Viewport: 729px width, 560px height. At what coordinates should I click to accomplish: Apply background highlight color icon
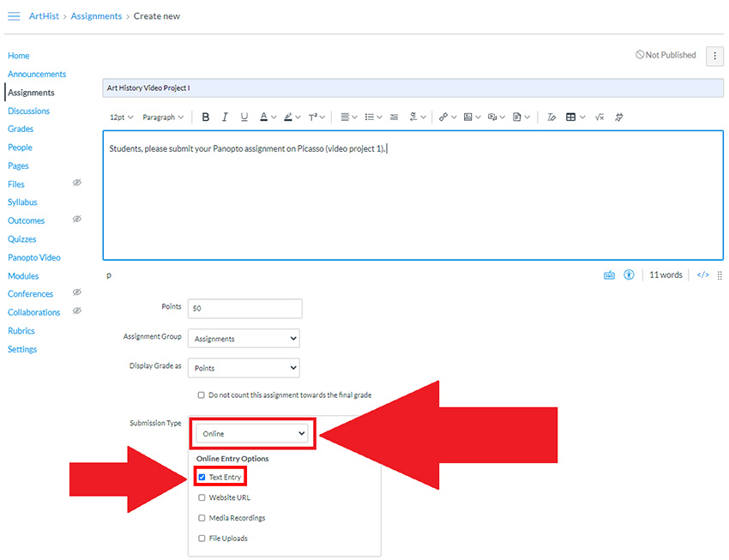pos(288,117)
